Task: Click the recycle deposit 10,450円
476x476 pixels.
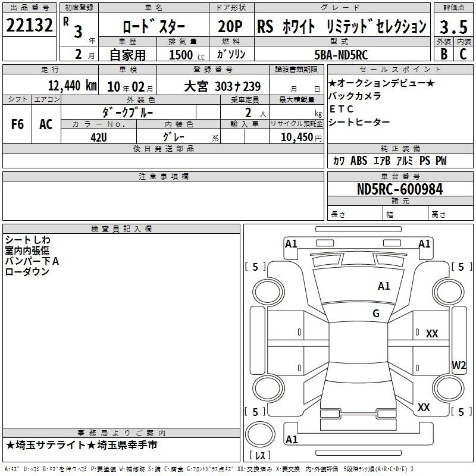Action: 301,137
